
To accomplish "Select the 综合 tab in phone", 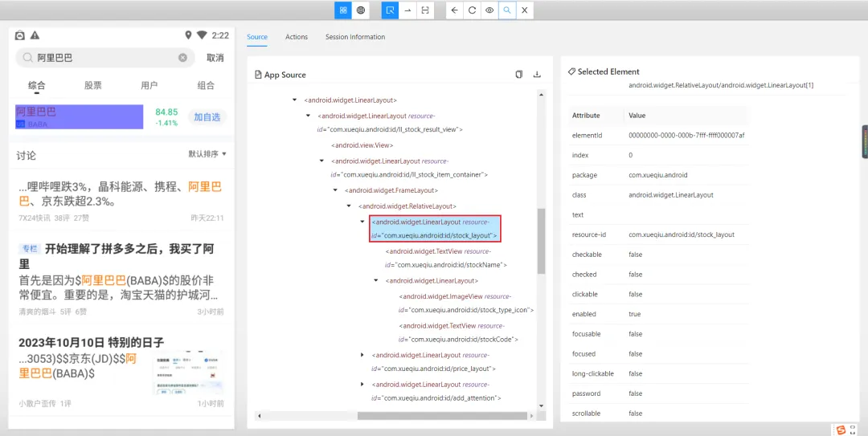I will coord(37,85).
